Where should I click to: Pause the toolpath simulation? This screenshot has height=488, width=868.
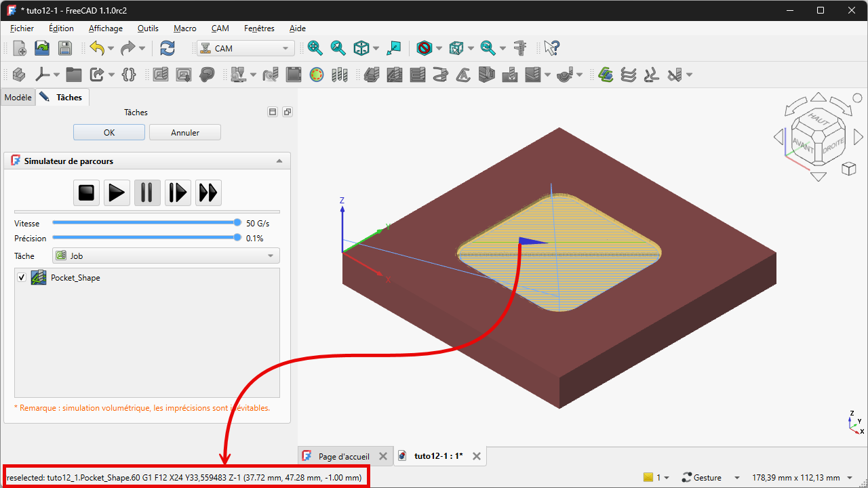tap(147, 193)
